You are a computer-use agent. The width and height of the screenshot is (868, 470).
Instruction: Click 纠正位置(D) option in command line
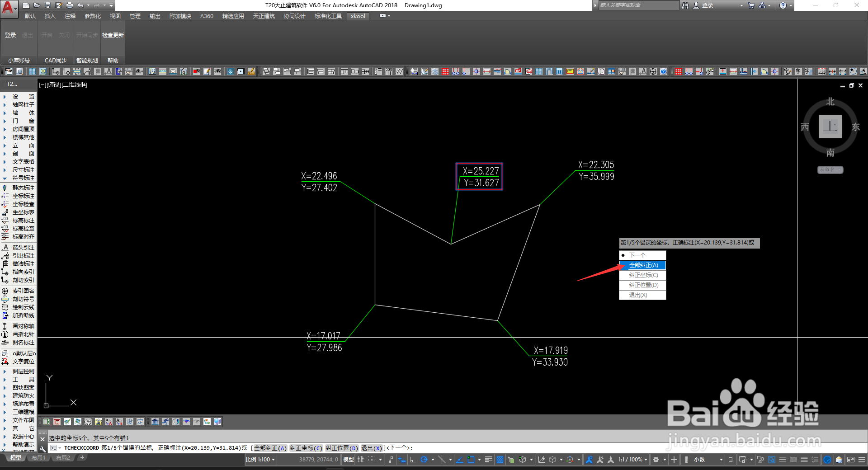coord(342,448)
